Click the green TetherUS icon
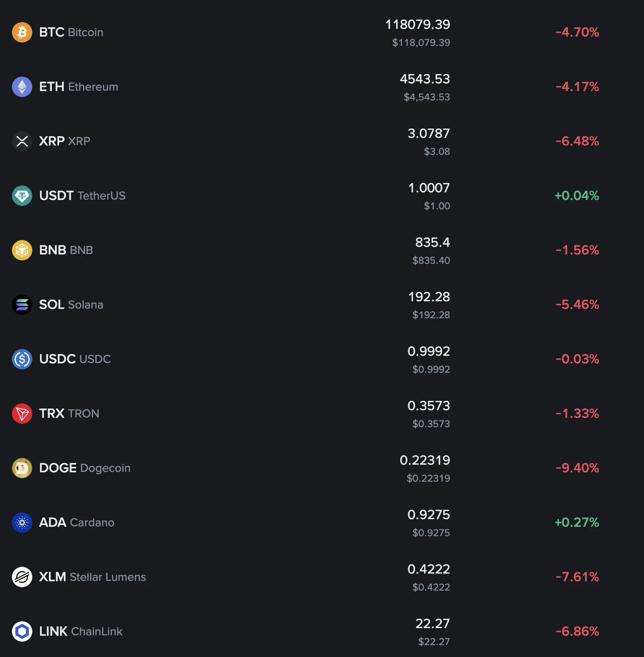Image resolution: width=644 pixels, height=657 pixels. pos(22,196)
